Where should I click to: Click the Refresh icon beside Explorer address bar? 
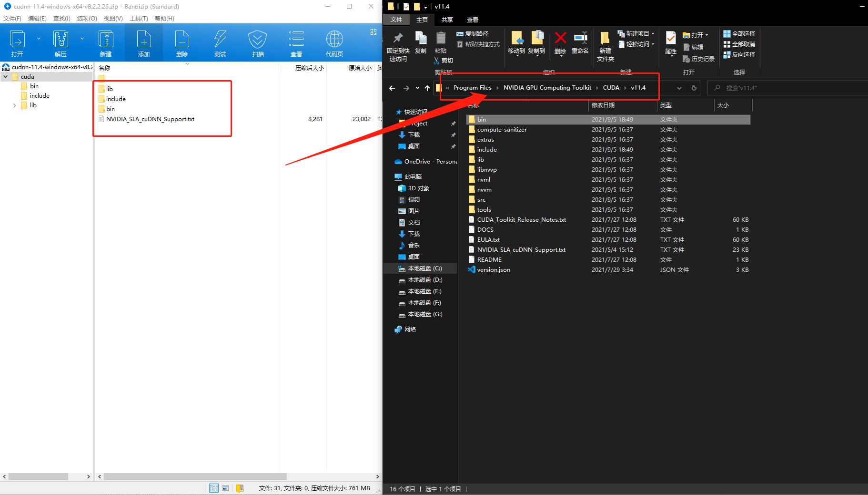pyautogui.click(x=694, y=88)
